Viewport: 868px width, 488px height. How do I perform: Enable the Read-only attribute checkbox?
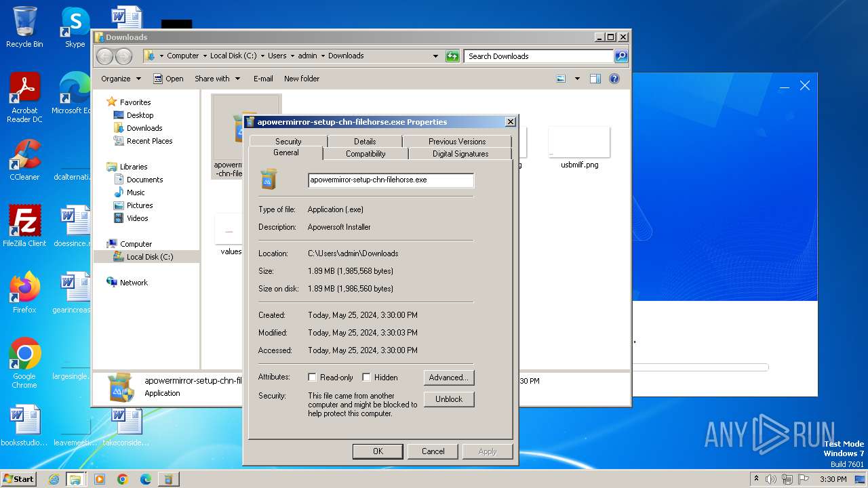click(x=312, y=378)
